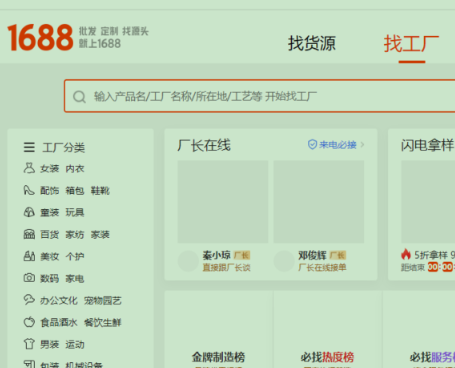This screenshot has height=368, width=455.
Task: Click the 闪电拿样 section heading
Action: tap(427, 145)
